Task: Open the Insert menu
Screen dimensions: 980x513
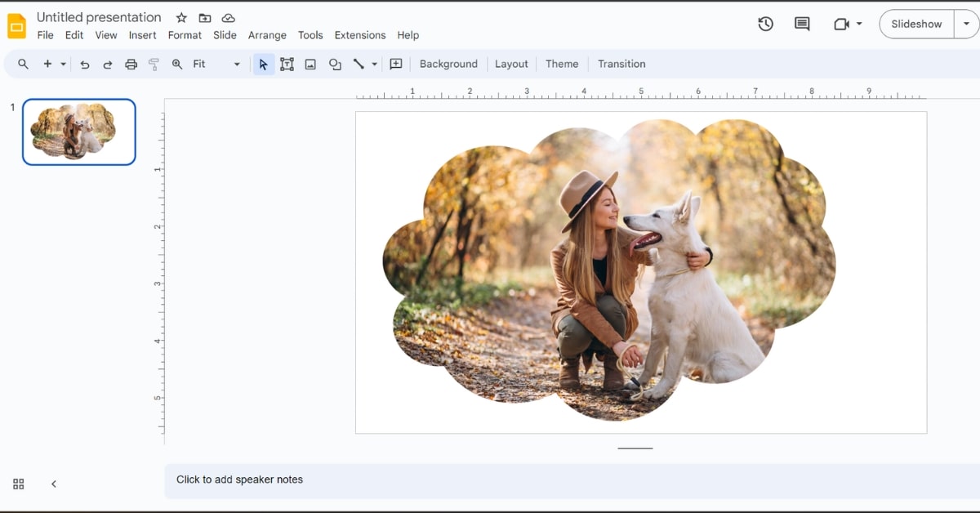Action: click(143, 35)
